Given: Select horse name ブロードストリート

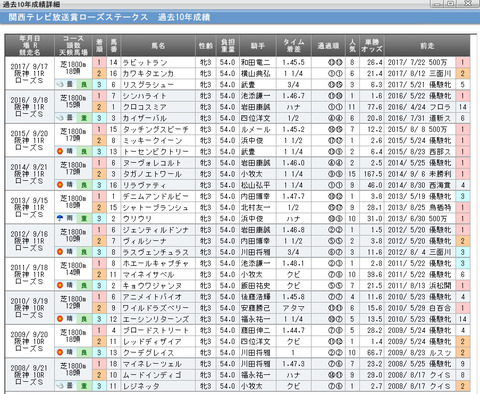Looking at the screenshot, I should click(156, 330).
